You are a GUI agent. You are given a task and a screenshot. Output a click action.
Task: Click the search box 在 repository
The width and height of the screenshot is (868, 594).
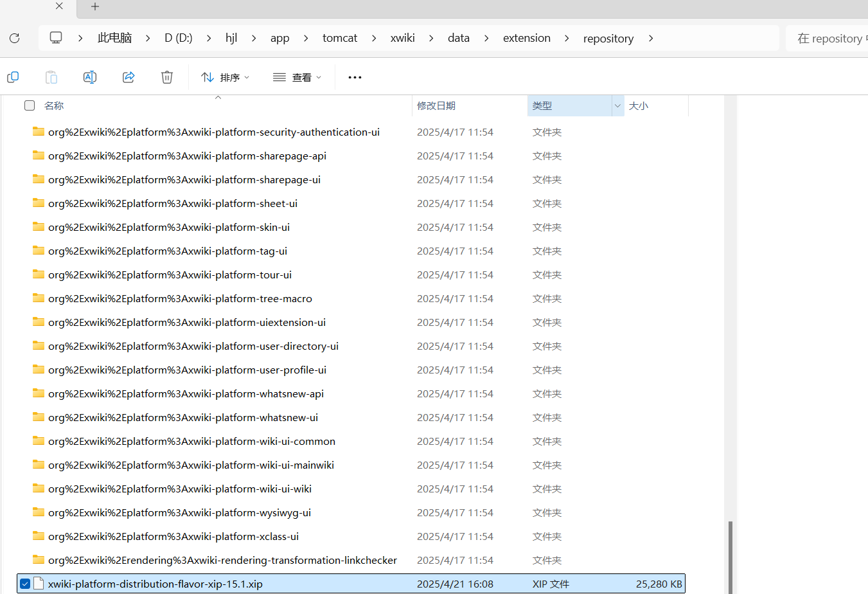tap(828, 39)
